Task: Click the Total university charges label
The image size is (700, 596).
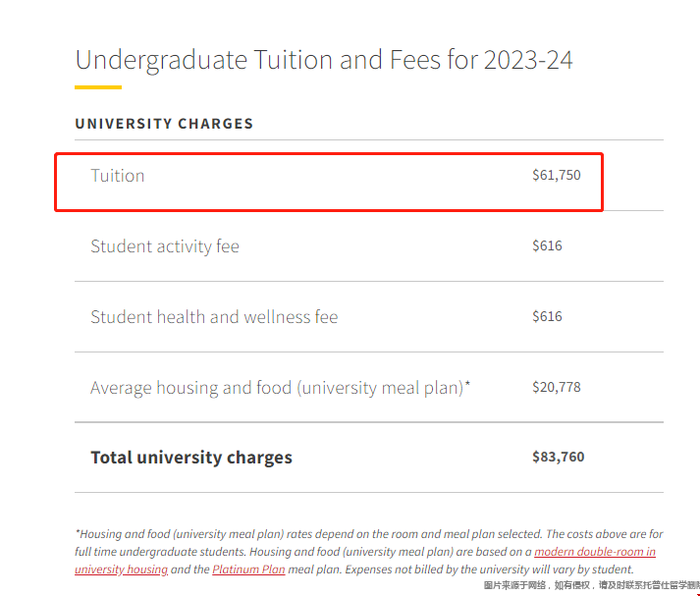Action: pos(191,458)
